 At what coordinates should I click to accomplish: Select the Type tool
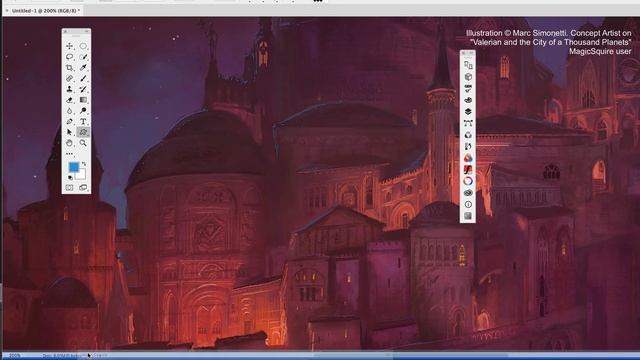point(83,122)
